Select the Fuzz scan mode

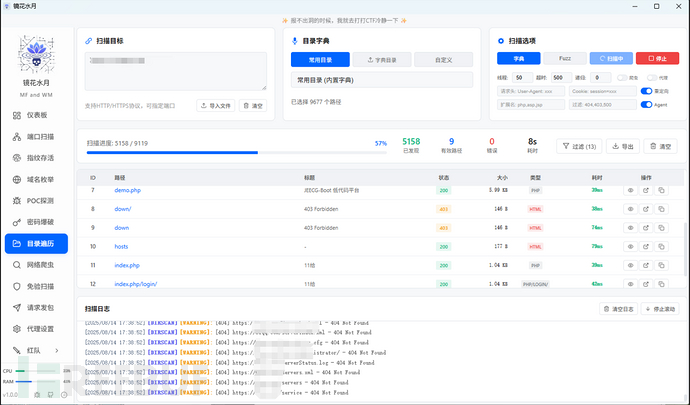565,59
